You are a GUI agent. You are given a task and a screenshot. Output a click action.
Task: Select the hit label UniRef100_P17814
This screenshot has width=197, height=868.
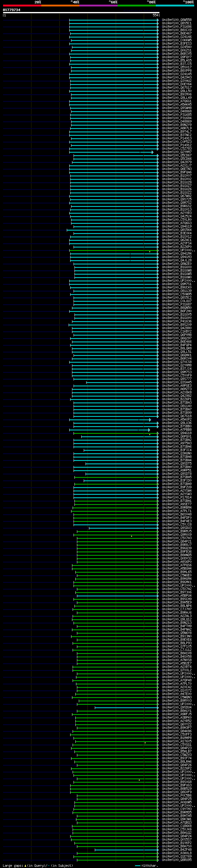pyautogui.click(x=176, y=497)
